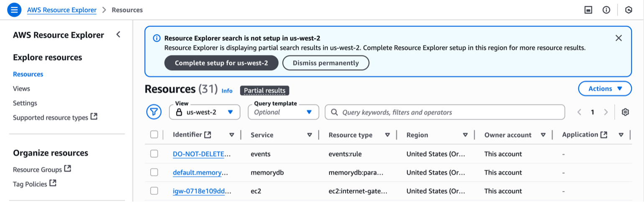Toggle the select-all resources checkbox

coord(154,134)
